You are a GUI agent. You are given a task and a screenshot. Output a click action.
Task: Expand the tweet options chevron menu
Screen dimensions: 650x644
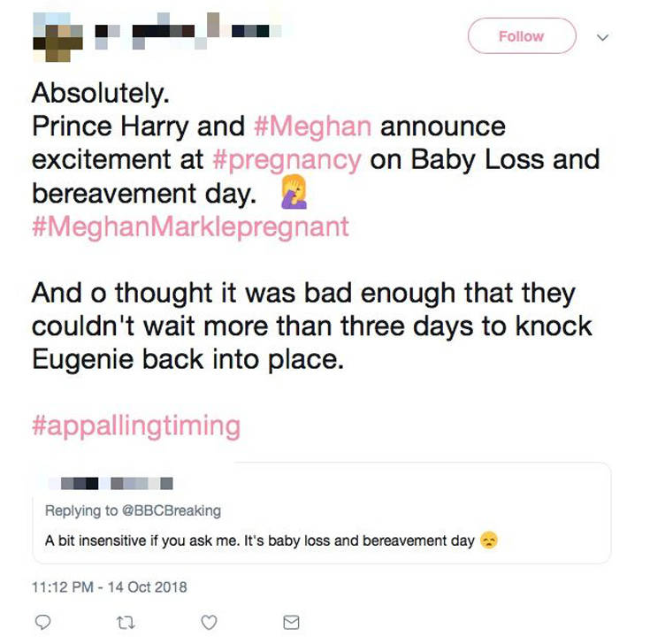pos(603,38)
